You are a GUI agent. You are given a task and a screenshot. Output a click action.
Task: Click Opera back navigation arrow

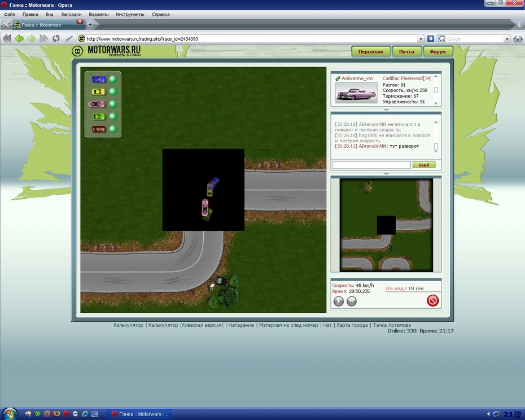point(19,38)
